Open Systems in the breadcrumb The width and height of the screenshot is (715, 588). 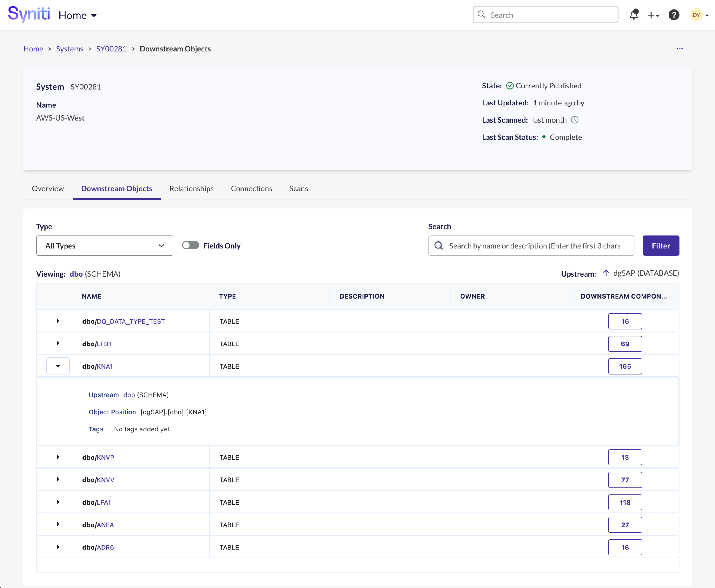(x=70, y=49)
